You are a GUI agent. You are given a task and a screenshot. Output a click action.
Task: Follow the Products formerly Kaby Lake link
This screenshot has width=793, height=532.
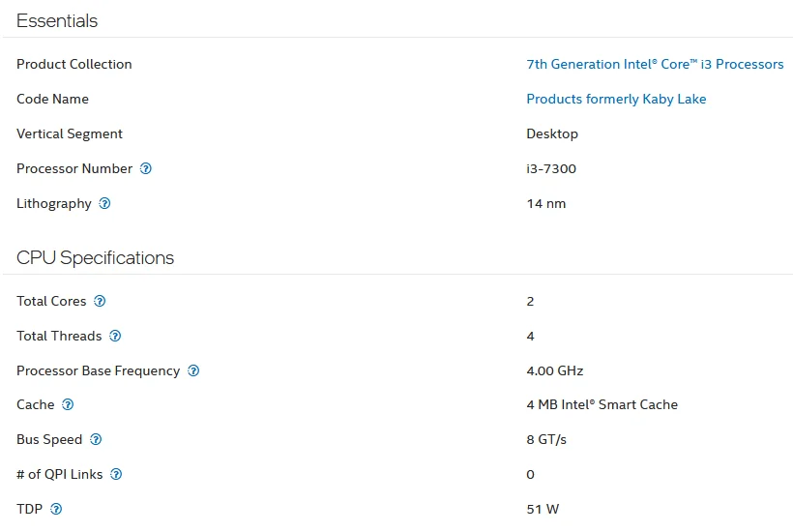[x=616, y=99]
